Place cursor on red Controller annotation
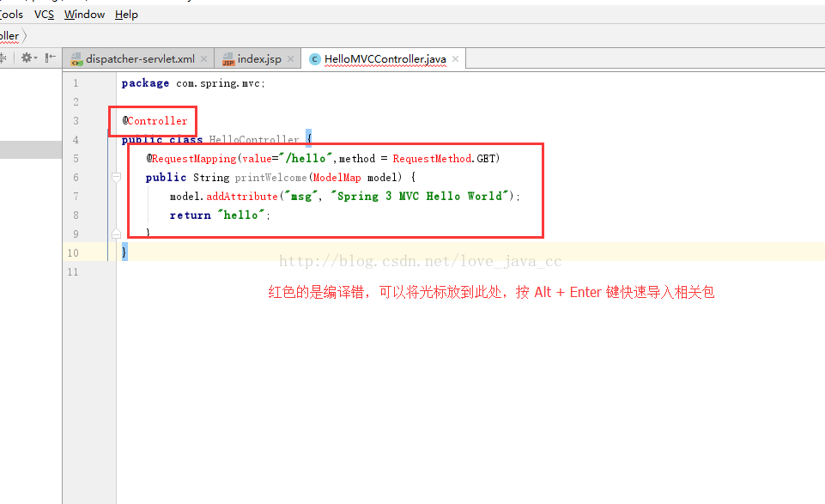Viewport: 825px width, 504px height. 157,120
